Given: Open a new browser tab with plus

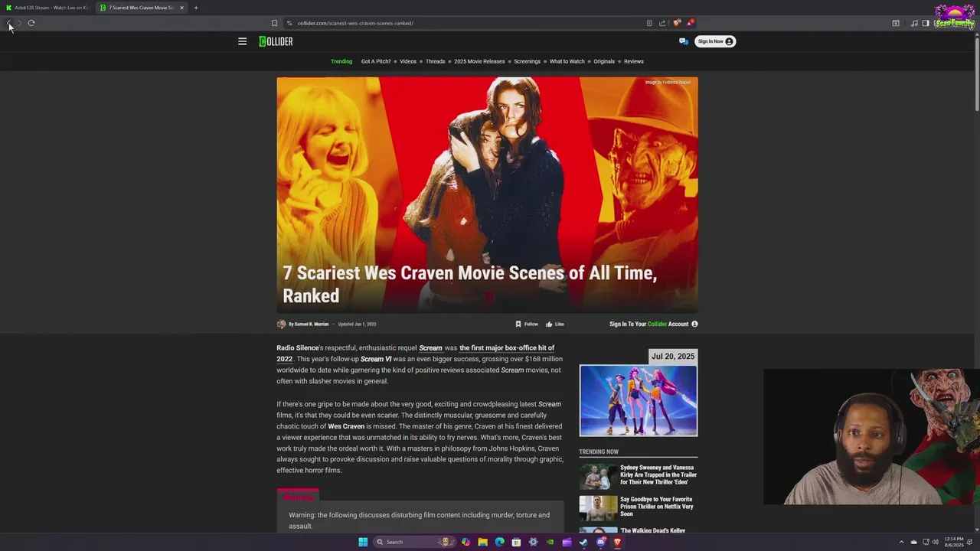Looking at the screenshot, I should [x=196, y=8].
